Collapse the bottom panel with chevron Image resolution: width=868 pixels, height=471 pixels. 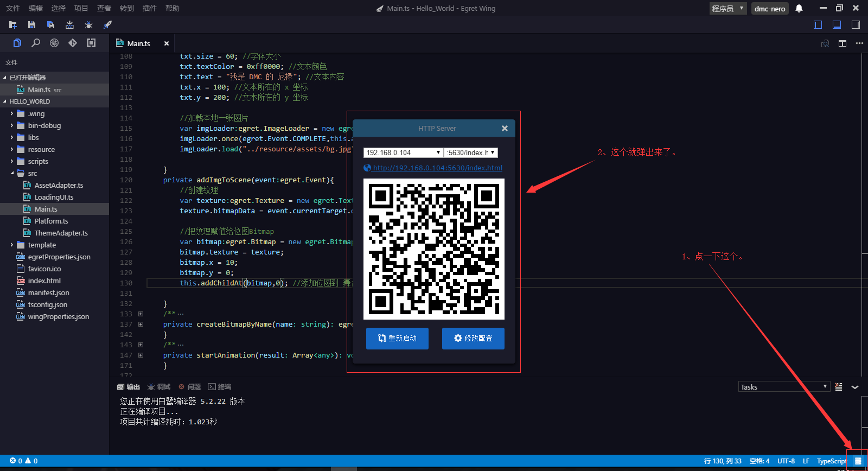(855, 387)
